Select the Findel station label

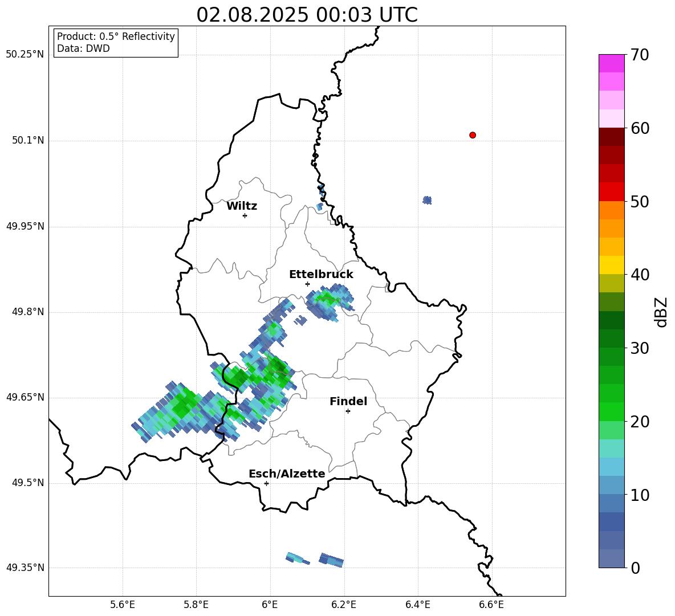pyautogui.click(x=348, y=401)
